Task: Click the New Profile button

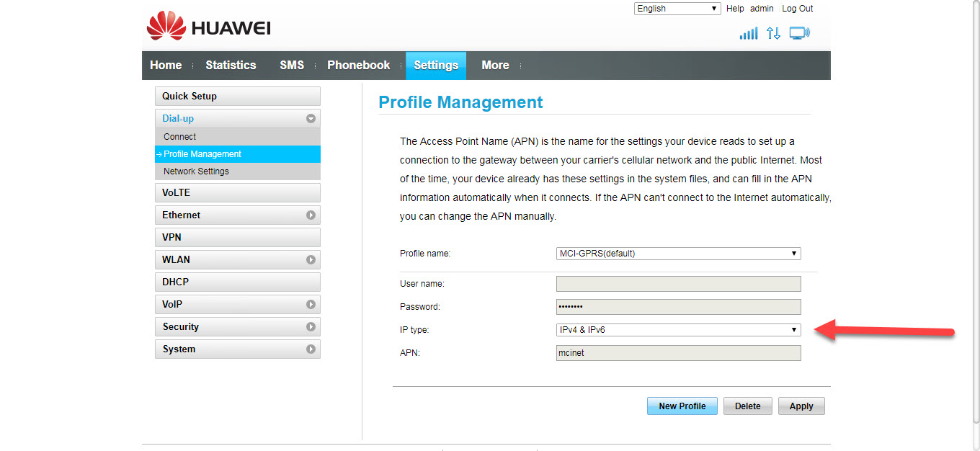Action: click(x=682, y=406)
